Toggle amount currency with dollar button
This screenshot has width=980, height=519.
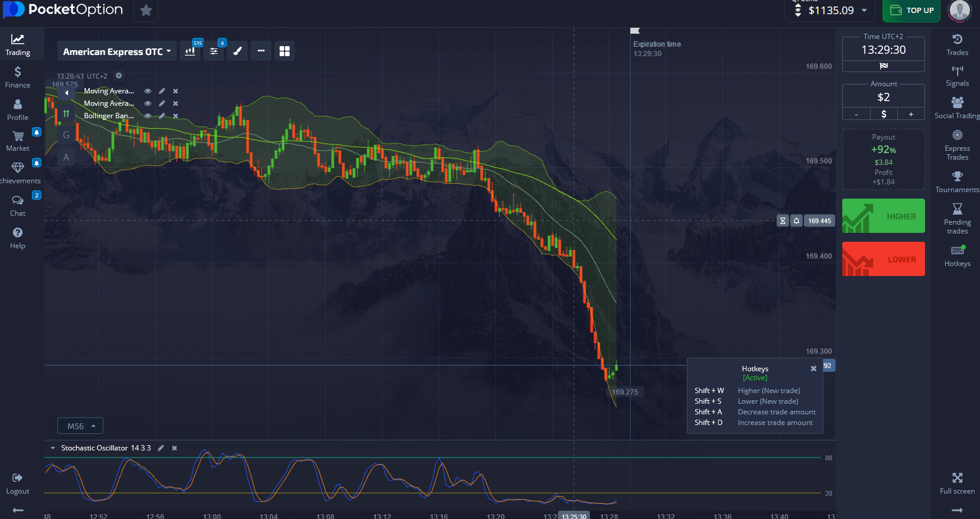tap(883, 114)
